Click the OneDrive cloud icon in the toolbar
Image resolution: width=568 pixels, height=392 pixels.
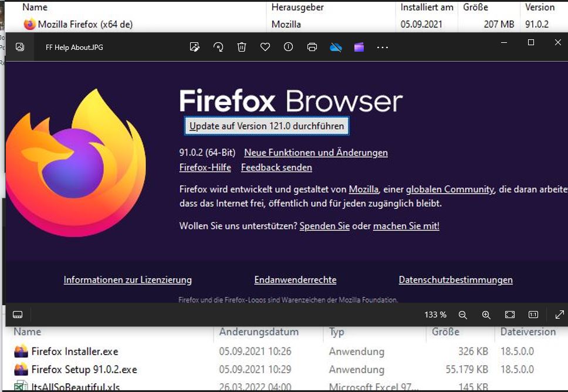(336, 48)
